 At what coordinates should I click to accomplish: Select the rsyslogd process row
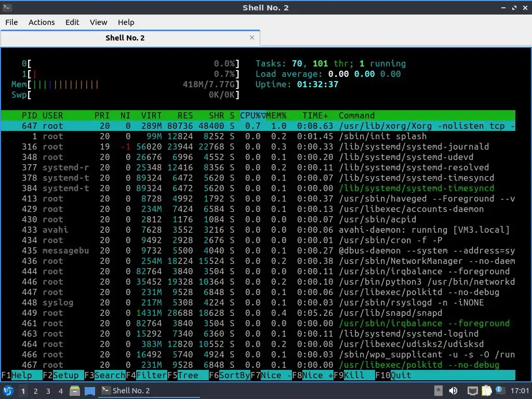258,302
